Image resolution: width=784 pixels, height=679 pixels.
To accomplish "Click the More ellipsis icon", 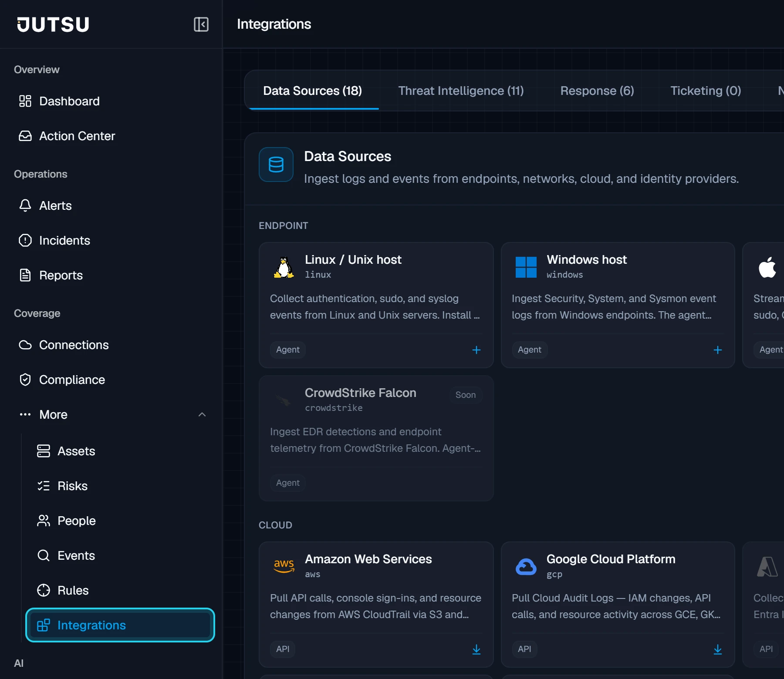I will (25, 414).
